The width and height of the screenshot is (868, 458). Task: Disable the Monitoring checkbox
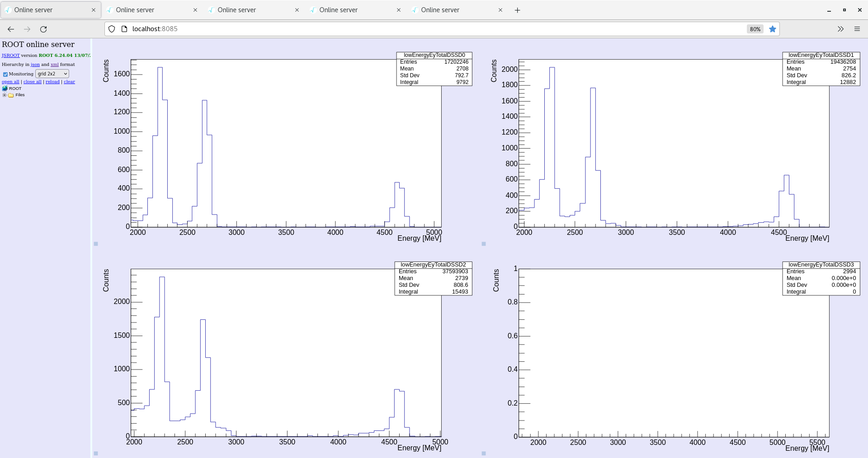5,74
